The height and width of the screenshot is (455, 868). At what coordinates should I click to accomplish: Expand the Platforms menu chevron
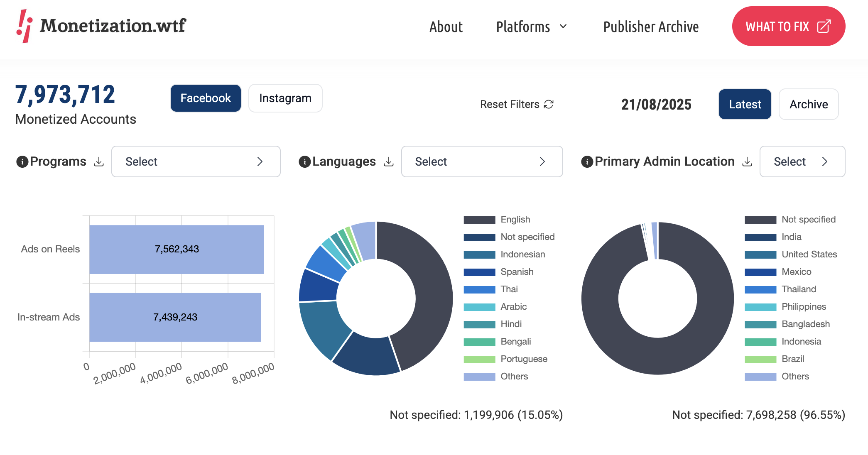563,27
